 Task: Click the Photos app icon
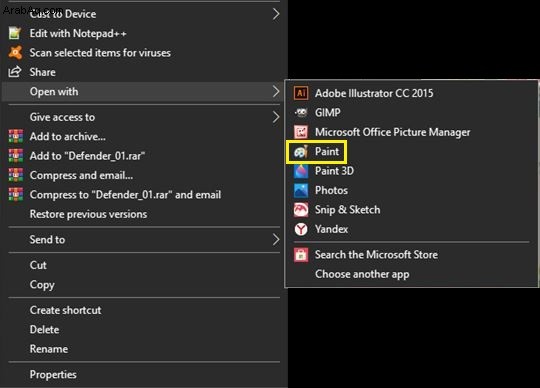pyautogui.click(x=301, y=190)
